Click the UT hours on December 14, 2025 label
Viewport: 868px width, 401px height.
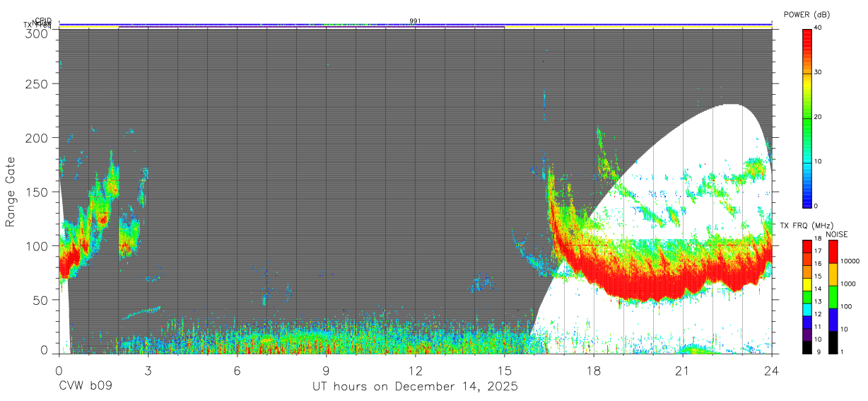[x=416, y=387]
